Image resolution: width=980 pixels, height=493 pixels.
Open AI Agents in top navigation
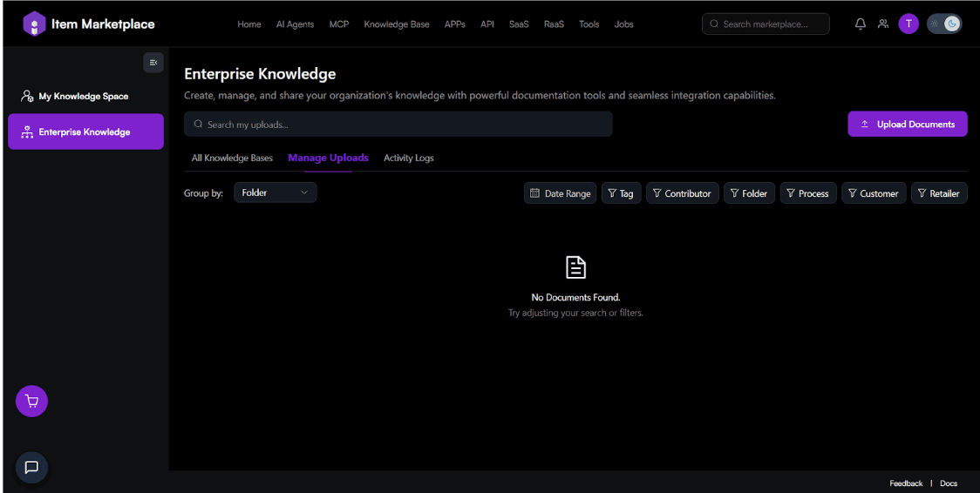[x=295, y=24]
